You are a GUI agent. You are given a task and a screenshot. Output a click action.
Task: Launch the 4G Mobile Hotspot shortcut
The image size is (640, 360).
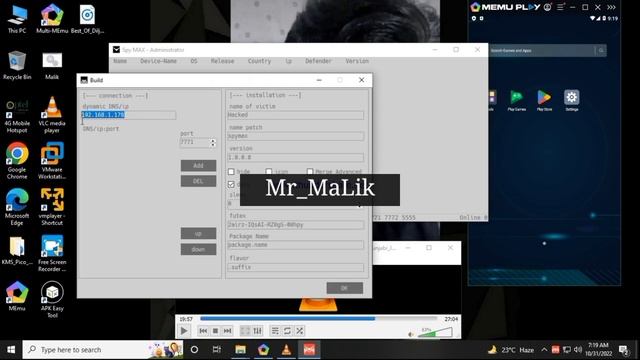tap(17, 116)
